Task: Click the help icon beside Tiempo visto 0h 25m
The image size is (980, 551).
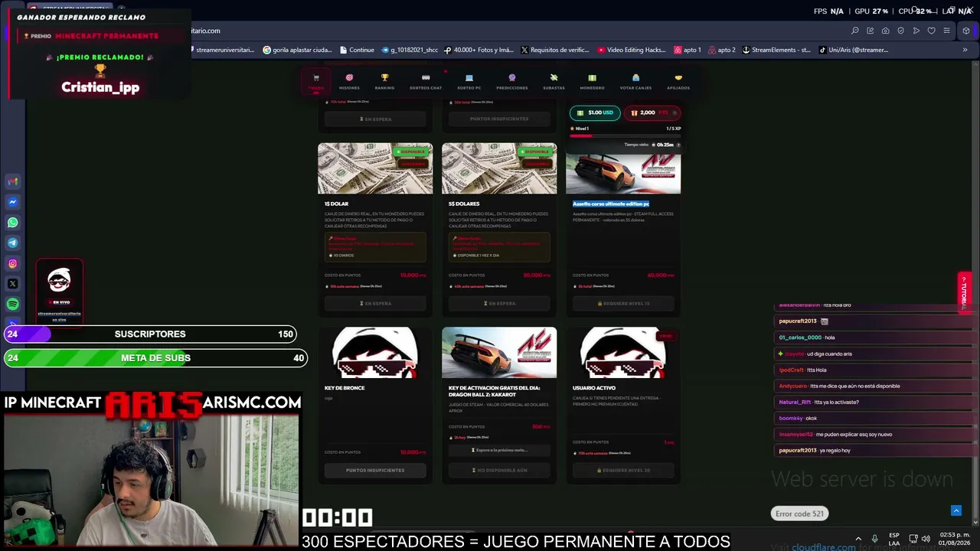Action: click(678, 145)
